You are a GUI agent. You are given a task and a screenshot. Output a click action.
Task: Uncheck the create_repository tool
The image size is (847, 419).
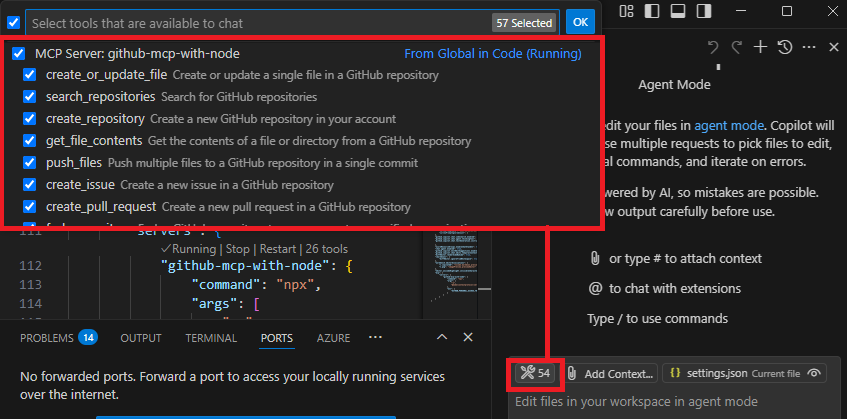(x=29, y=119)
